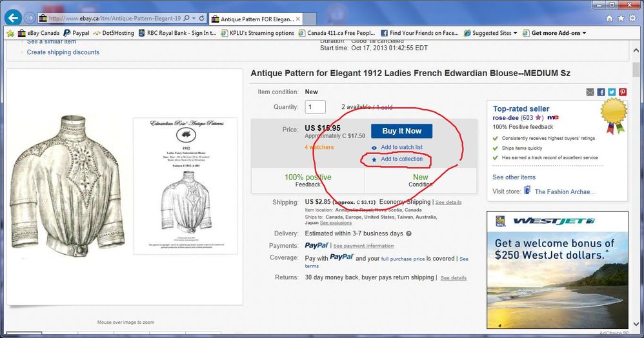Open browser Tools gear icon
Viewport: 644px width, 338px height.
coord(633,18)
